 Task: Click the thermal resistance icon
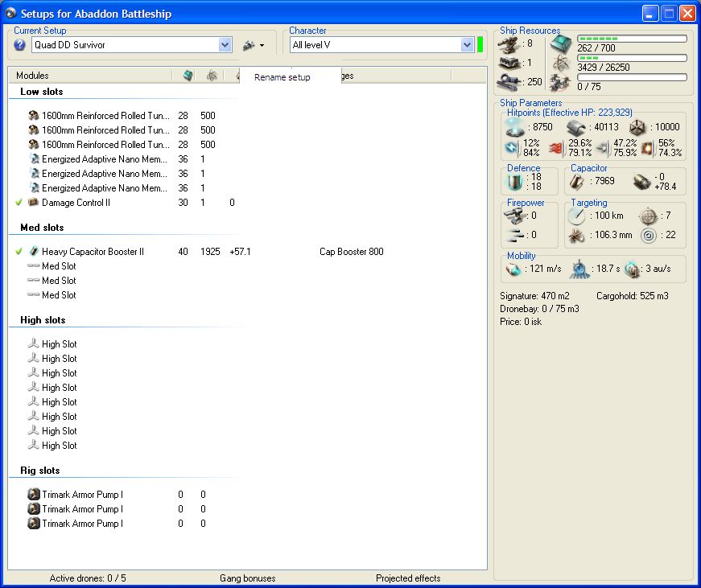point(555,148)
